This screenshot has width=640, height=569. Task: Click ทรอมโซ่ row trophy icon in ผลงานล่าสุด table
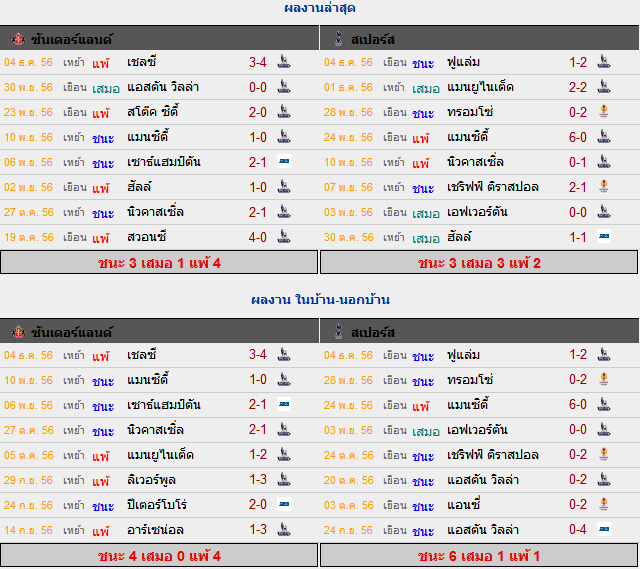(x=604, y=111)
